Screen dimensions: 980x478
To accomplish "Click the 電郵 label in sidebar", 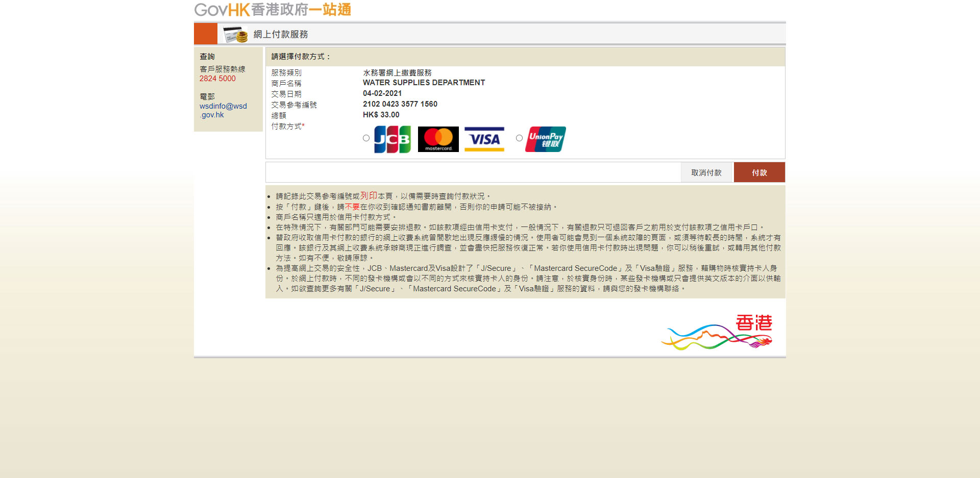I will click(x=207, y=96).
